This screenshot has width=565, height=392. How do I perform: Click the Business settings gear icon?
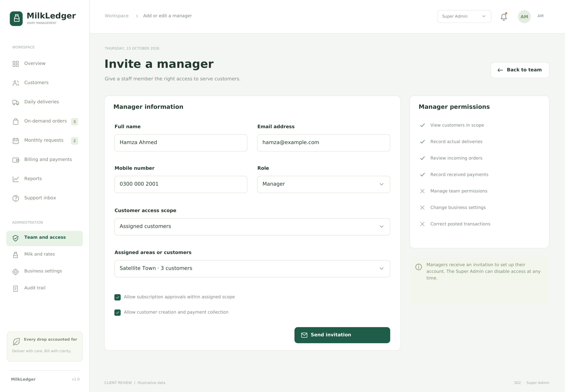(x=15, y=272)
